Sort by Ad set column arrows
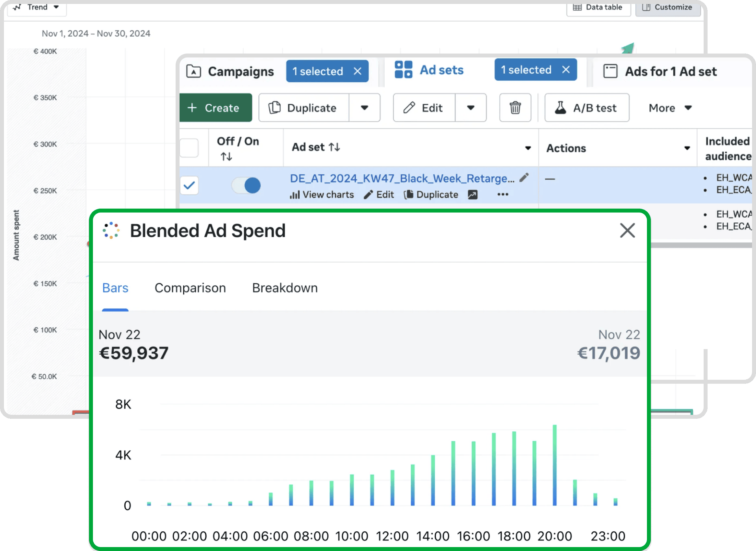 pyautogui.click(x=334, y=147)
